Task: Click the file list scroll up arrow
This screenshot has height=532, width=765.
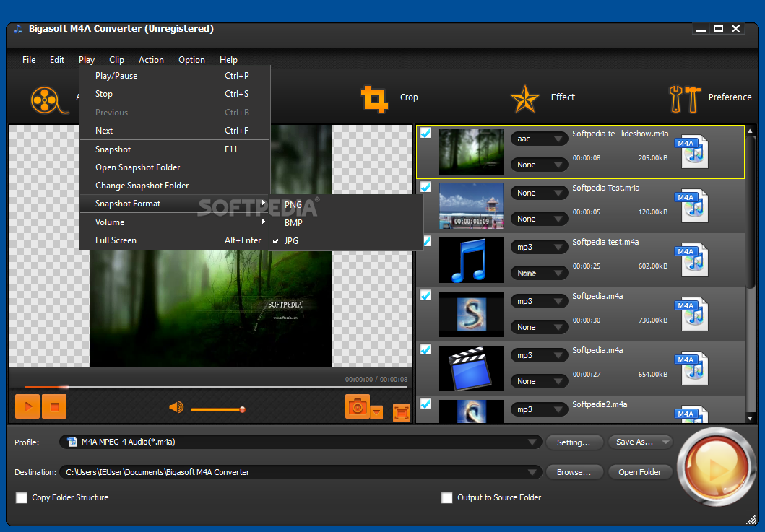Action: (751, 131)
